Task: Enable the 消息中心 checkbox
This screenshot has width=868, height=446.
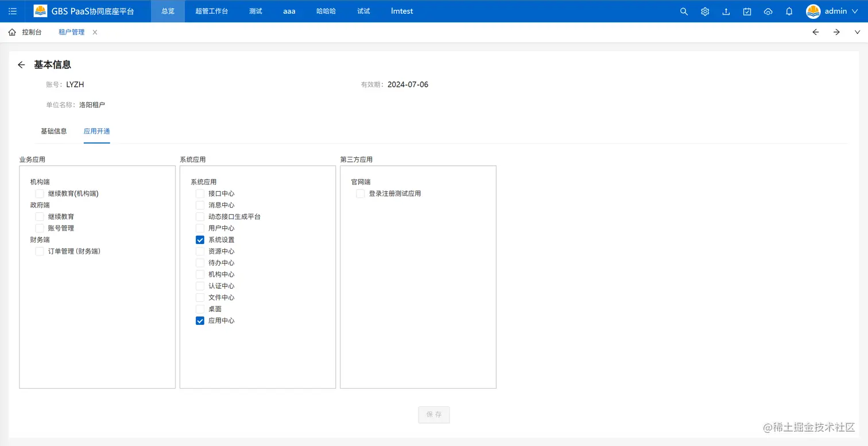Action: point(200,205)
